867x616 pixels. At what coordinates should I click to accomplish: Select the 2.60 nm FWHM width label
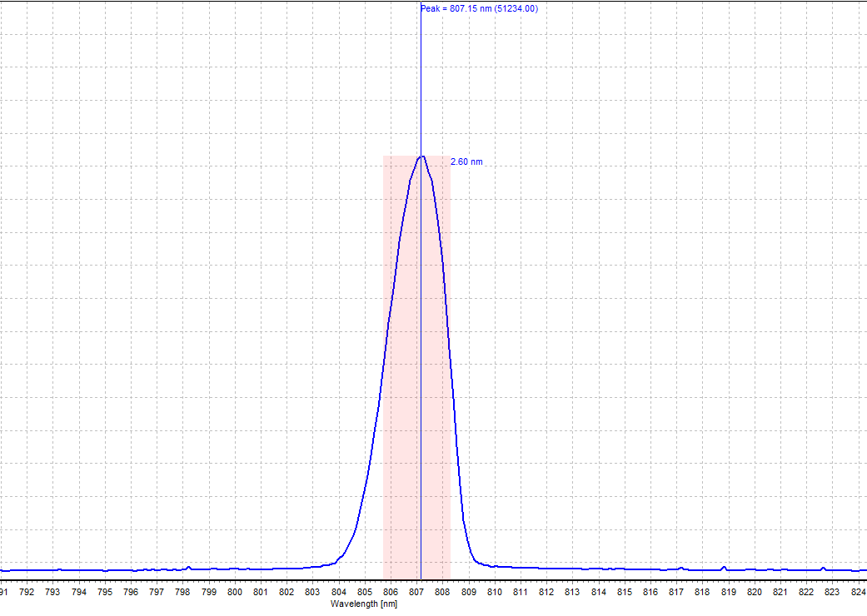(466, 162)
